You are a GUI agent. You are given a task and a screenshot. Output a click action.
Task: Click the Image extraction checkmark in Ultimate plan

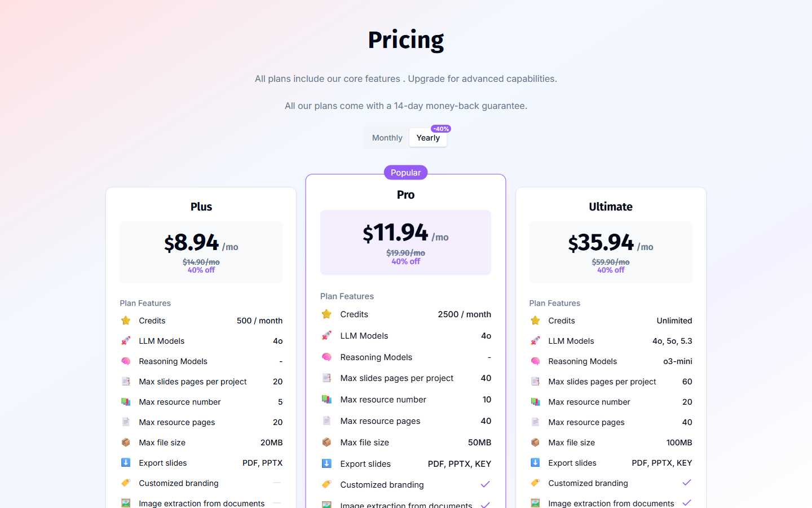(x=686, y=502)
